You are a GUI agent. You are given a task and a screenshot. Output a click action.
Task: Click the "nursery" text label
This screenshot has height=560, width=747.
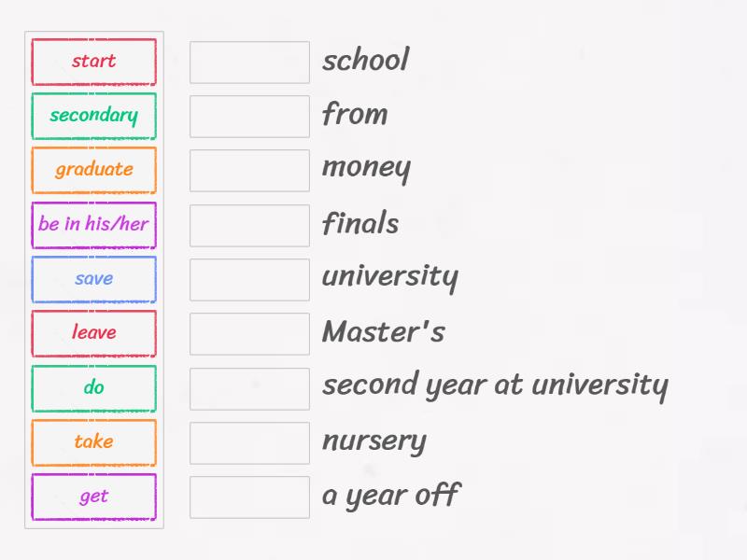coord(373,441)
